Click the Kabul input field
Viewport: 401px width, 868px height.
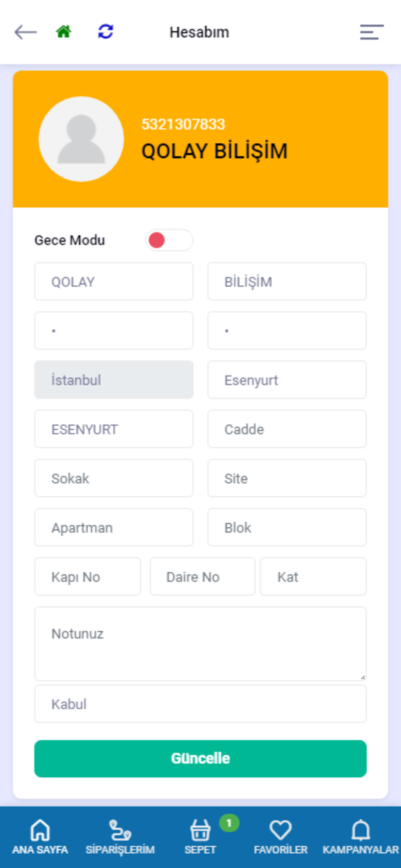click(200, 704)
